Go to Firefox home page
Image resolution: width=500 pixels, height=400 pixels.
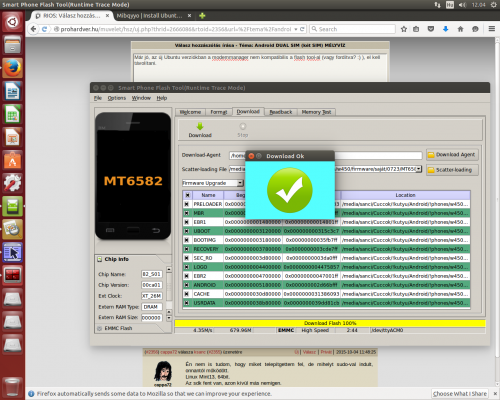point(460,29)
